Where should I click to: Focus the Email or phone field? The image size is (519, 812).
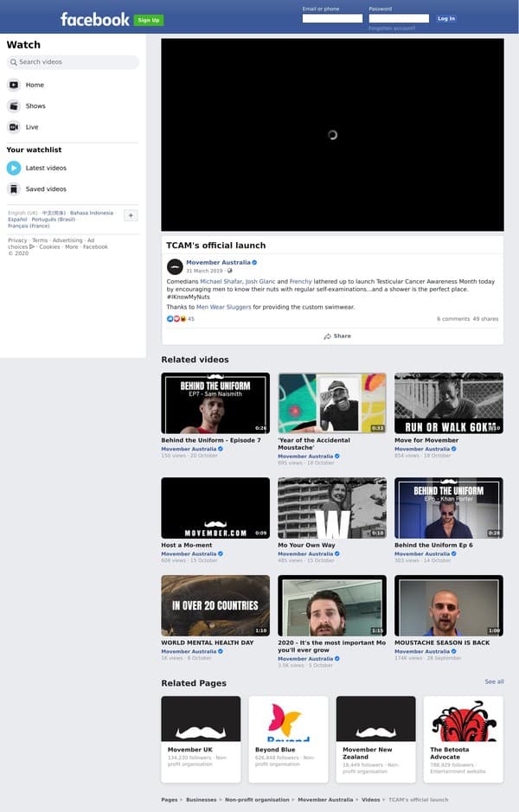[332, 18]
